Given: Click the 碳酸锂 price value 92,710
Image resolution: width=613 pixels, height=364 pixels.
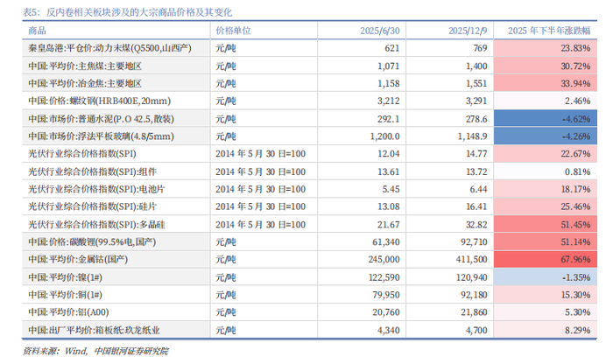Looking at the screenshot, I should tap(474, 241).
